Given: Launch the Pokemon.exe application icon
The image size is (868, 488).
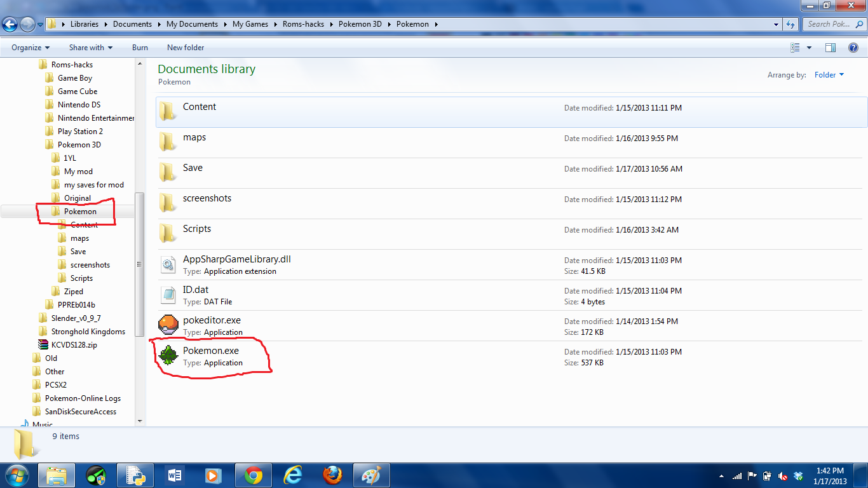Looking at the screenshot, I should (x=168, y=355).
